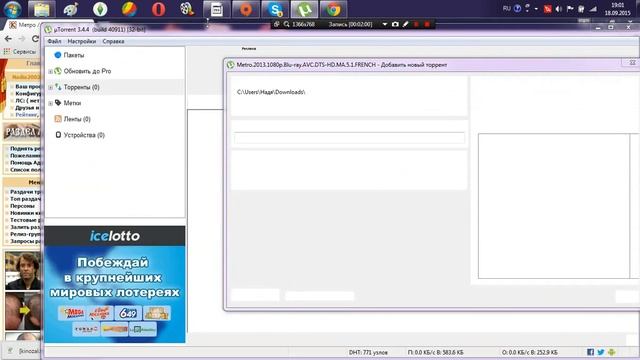
Task: Click the RU language indicator in tray
Action: click(x=507, y=8)
